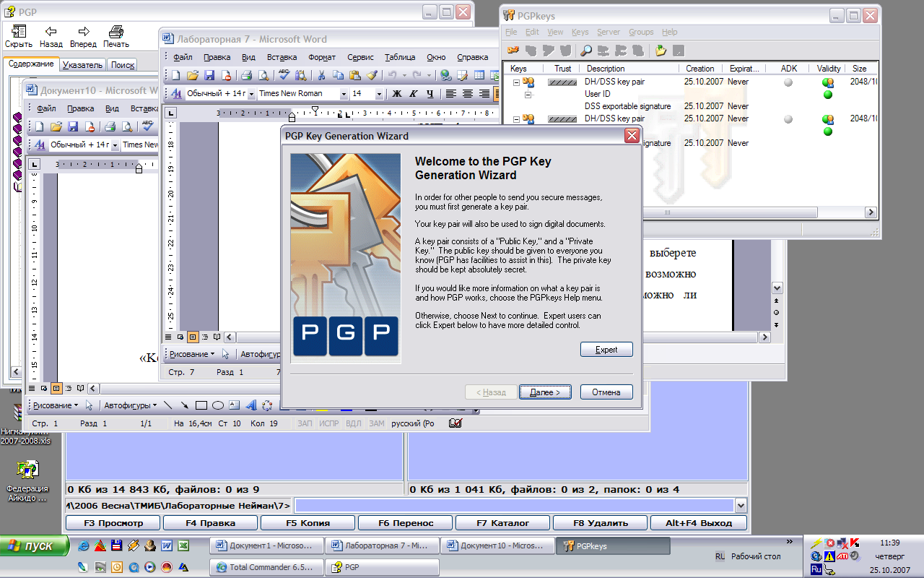924x578 pixels.
Task: Click the open folder icon in Документ10 Word
Action: click(x=56, y=126)
